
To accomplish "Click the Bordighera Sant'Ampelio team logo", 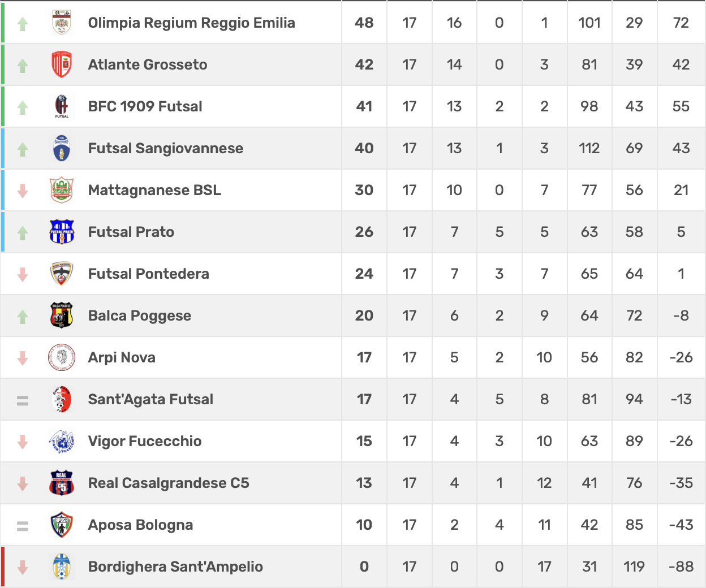I will tap(62, 567).
